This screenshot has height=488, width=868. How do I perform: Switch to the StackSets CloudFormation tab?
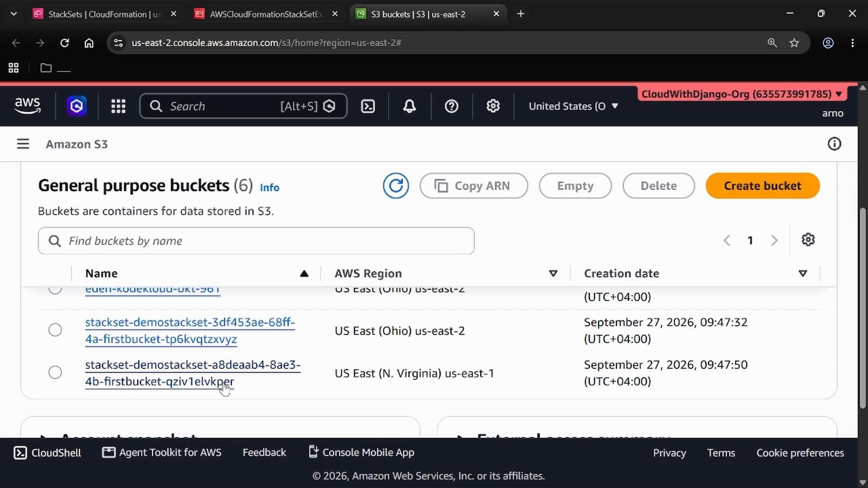[x=105, y=14]
